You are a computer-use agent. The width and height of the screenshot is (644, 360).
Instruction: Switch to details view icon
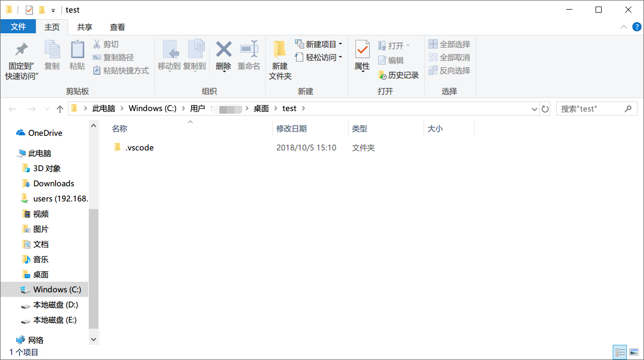[620, 352]
